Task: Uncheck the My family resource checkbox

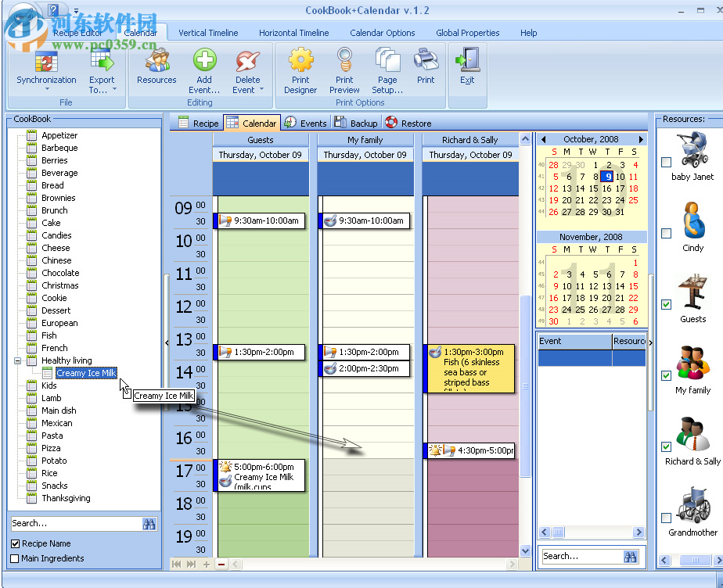Action: click(666, 375)
